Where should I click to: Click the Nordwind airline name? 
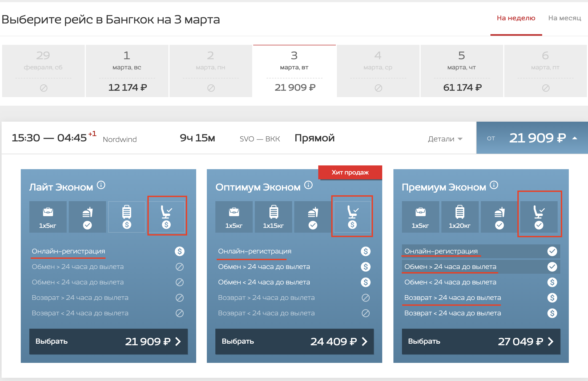point(120,139)
